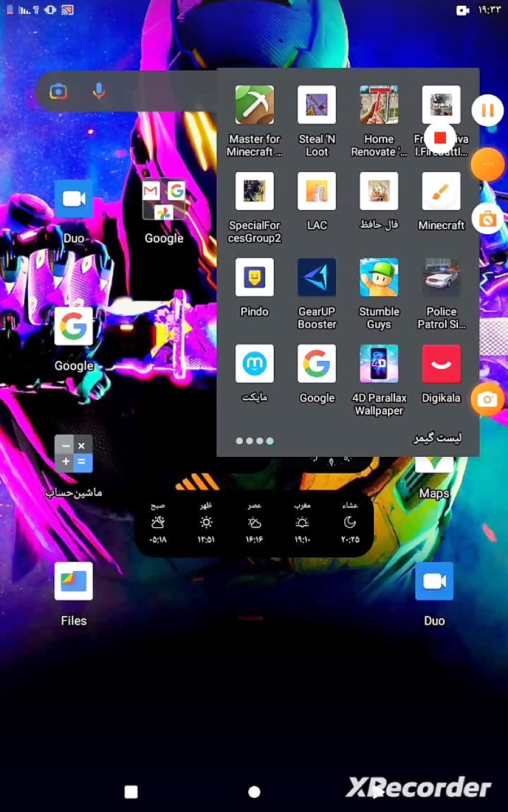Open the Pindo app
This screenshot has width=508, height=812.
tap(255, 277)
